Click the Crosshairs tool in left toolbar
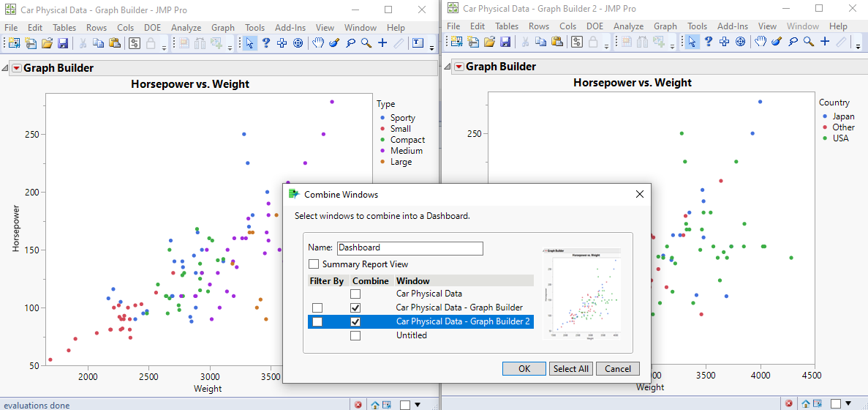The image size is (868, 410). [382, 43]
